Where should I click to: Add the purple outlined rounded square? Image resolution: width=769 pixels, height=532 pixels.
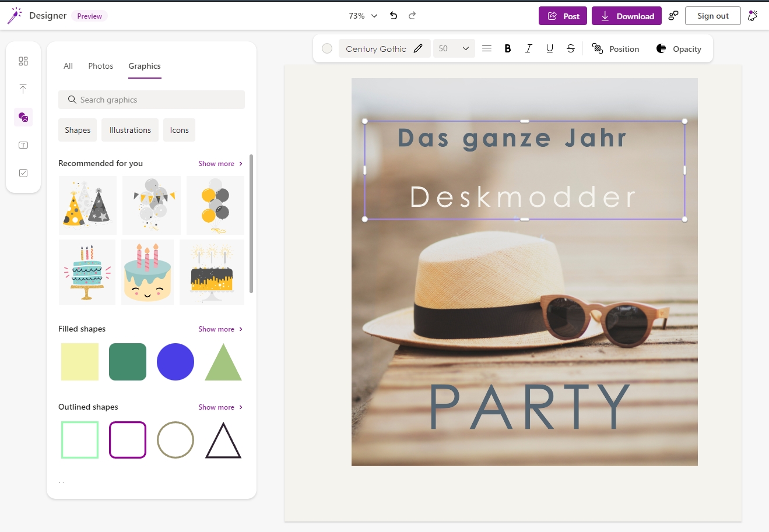tap(128, 440)
